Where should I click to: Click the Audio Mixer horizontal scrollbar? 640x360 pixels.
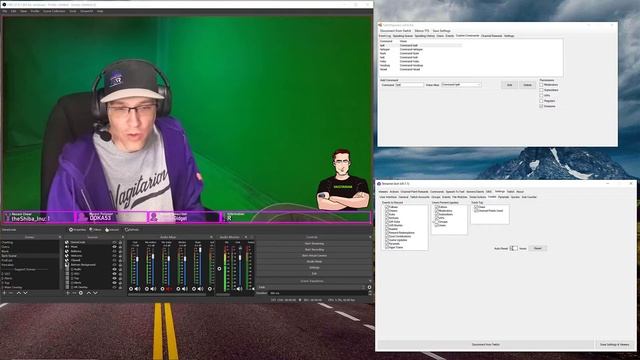(x=167, y=295)
